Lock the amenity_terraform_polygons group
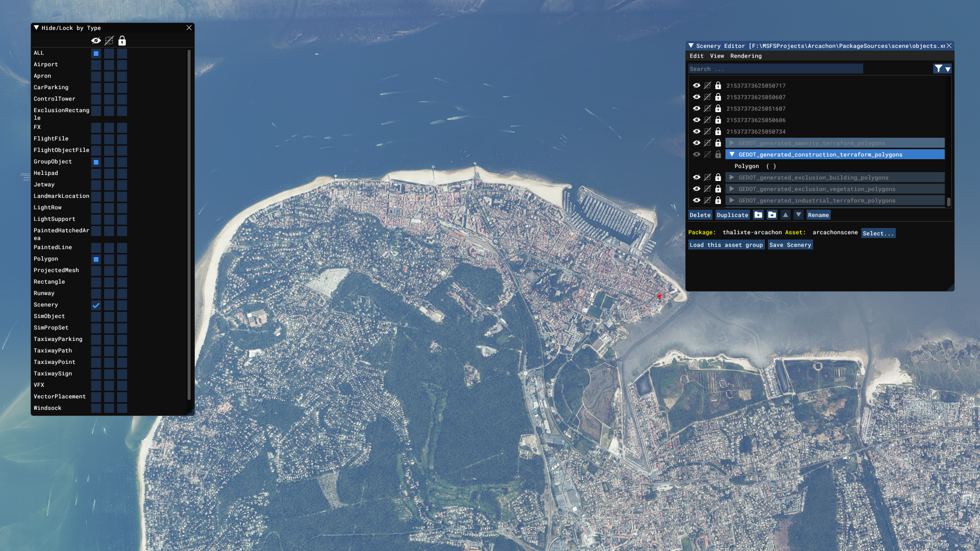 coord(718,143)
